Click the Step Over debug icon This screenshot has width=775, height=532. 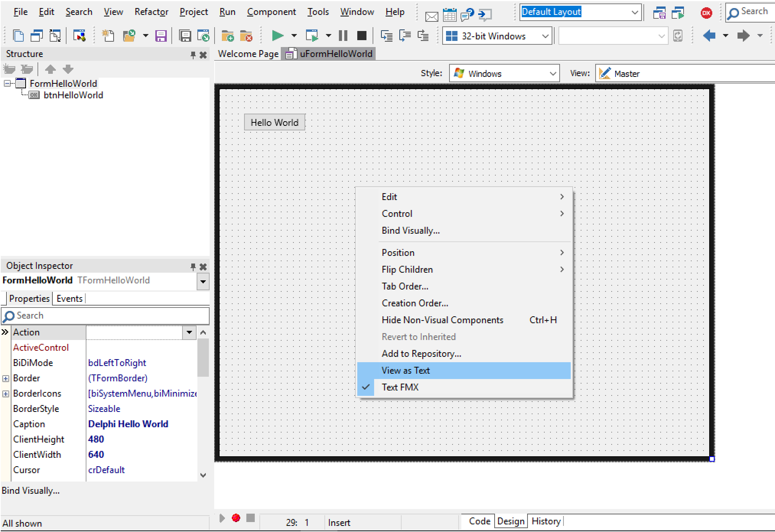pos(405,36)
